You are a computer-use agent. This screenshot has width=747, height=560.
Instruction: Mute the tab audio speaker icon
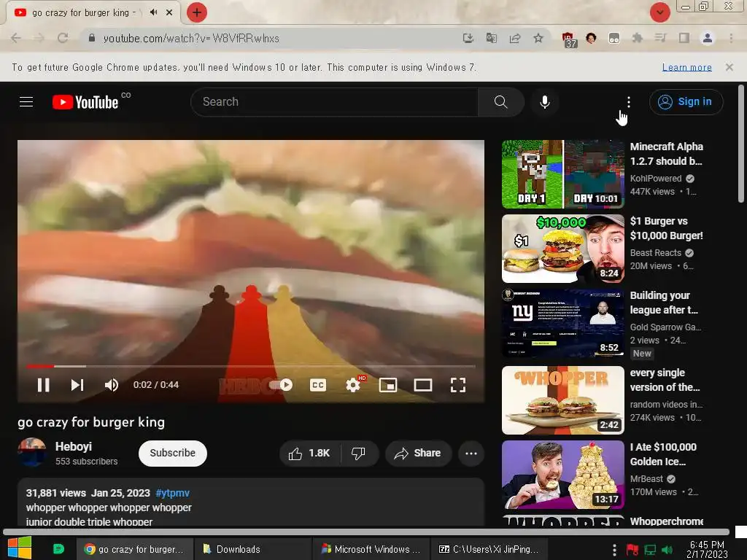pyautogui.click(x=153, y=12)
